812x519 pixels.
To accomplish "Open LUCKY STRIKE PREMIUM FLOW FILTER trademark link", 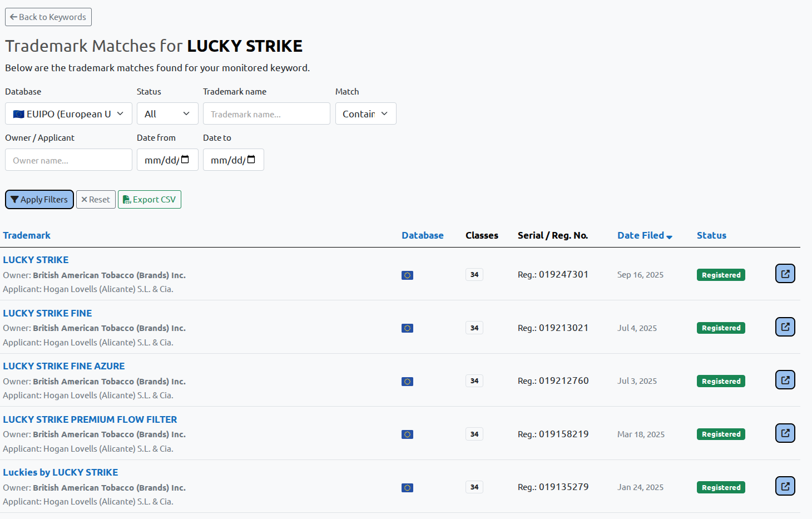I will point(90,419).
